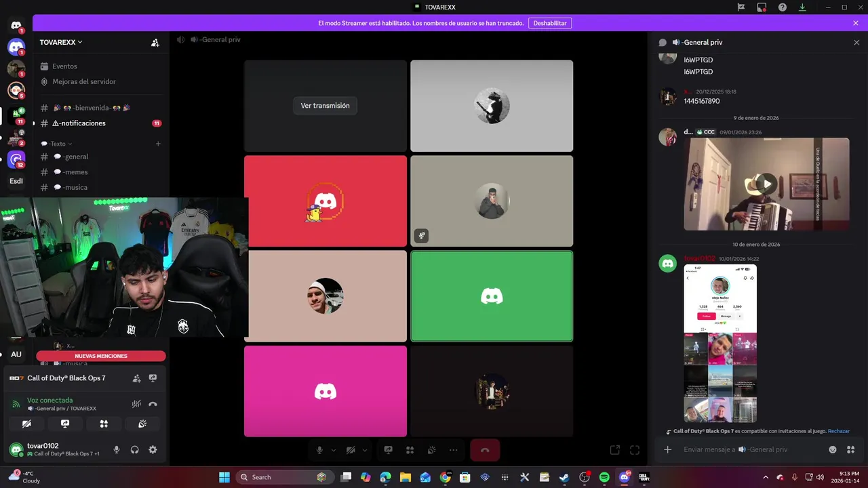This screenshot has height=488, width=868.
Task: Open the TOVAREXX server dropdown menu
Action: pyautogui.click(x=61, y=42)
